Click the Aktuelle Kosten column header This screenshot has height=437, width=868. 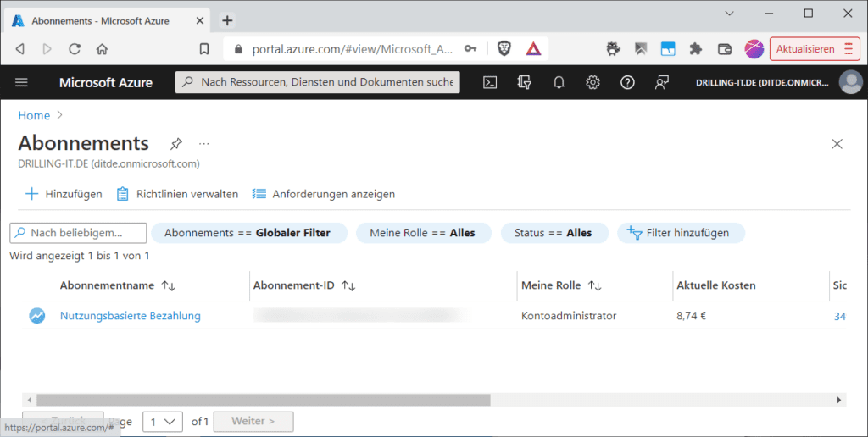pyautogui.click(x=715, y=286)
